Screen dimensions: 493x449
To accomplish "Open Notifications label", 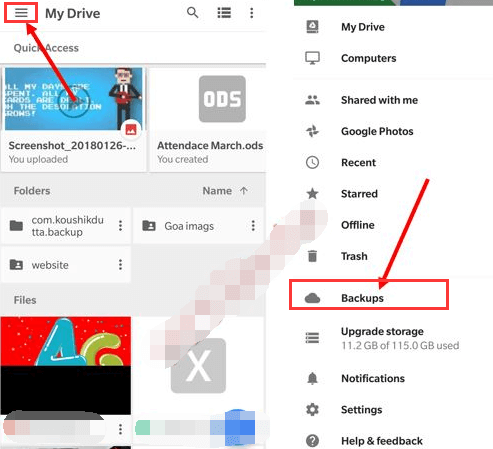I will [x=373, y=378].
